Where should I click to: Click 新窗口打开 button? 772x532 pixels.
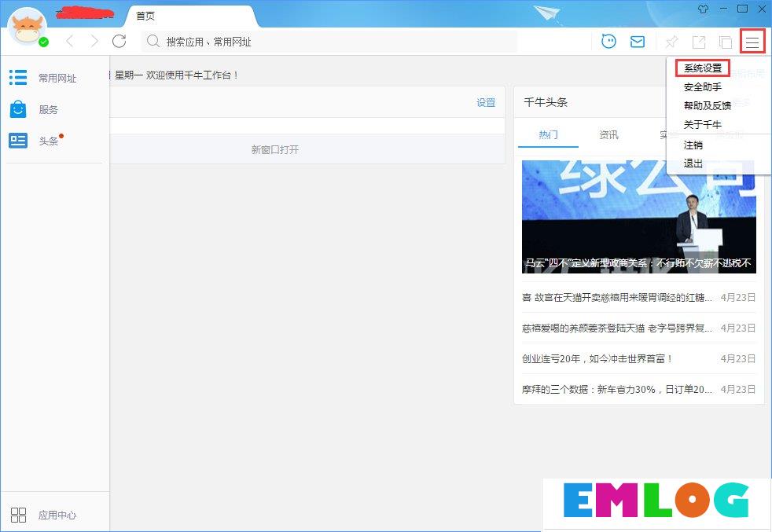pos(274,149)
